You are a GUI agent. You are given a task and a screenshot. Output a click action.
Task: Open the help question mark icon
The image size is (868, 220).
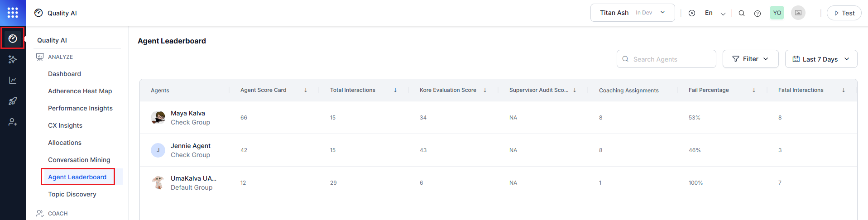(758, 13)
